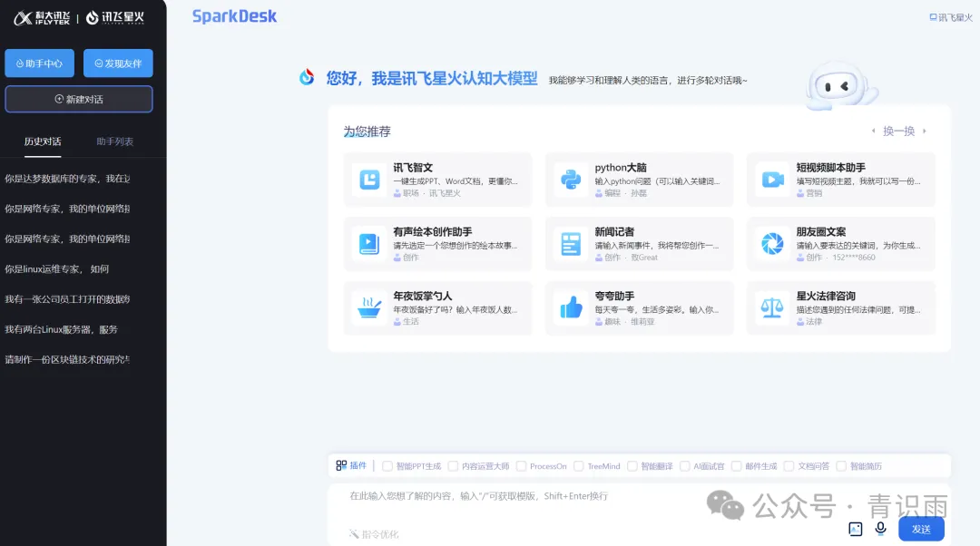This screenshot has width=980, height=546.
Task: Click right arrow beside 换一换
Action: 924,131
